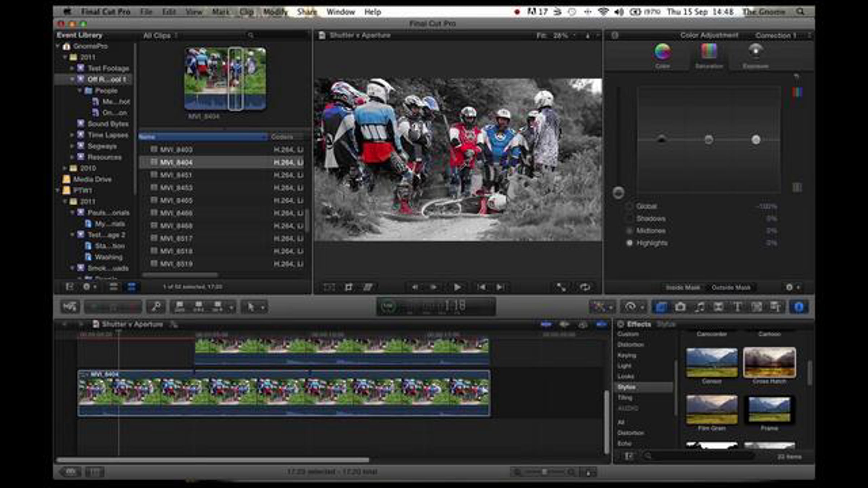Show the Effects browser toolbar icon
The height and width of the screenshot is (488, 868).
661,307
